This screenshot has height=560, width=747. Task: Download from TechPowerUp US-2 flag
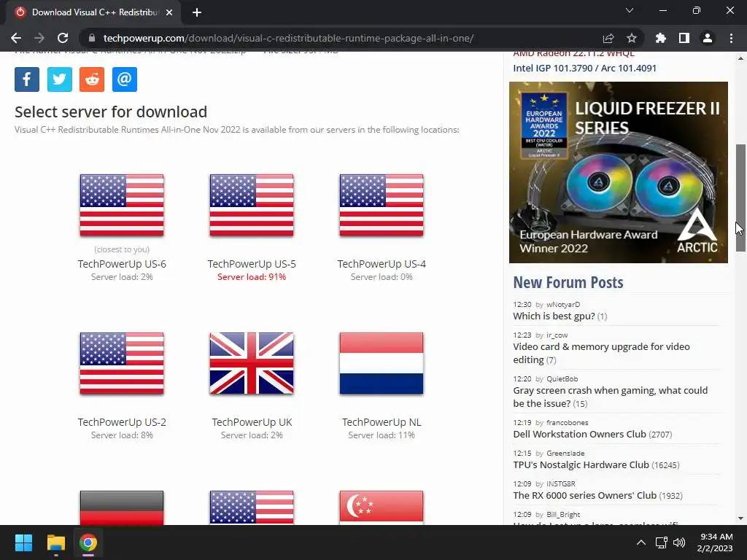(122, 363)
